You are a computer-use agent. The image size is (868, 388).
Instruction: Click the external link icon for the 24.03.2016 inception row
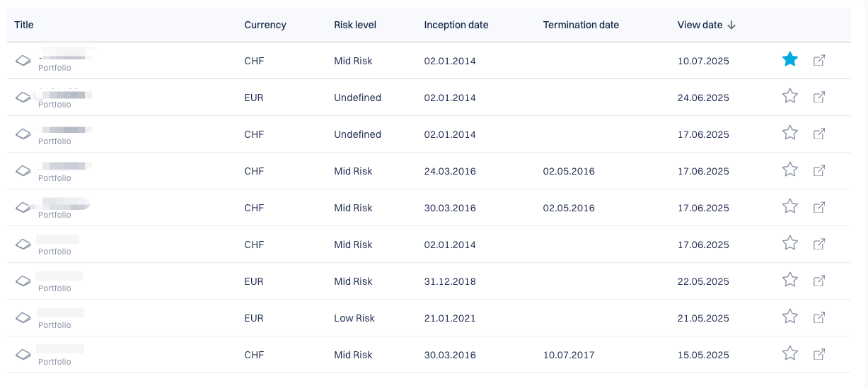[819, 170]
